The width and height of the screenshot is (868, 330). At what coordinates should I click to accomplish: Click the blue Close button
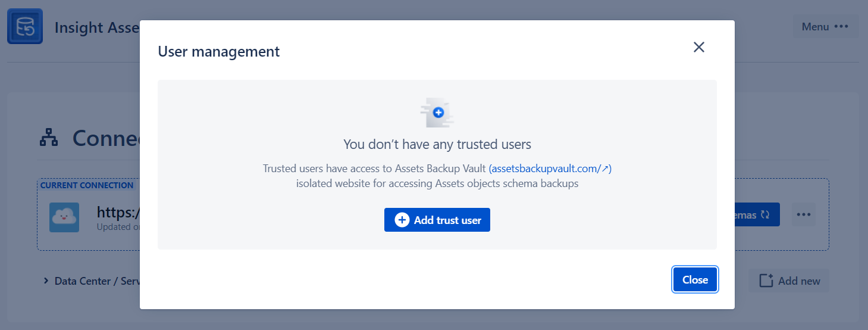click(695, 279)
